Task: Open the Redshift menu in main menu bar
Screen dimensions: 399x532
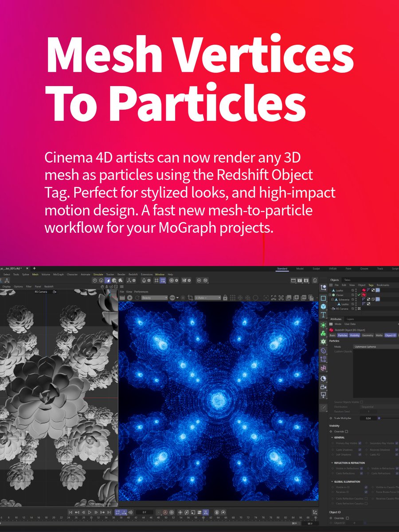Action: point(133,274)
